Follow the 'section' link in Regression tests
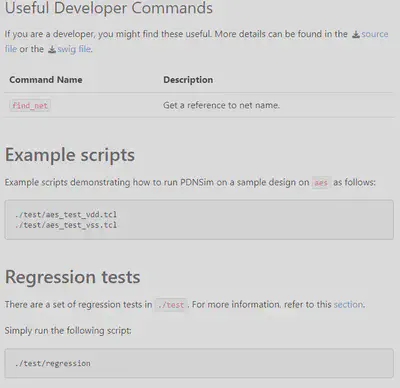The width and height of the screenshot is (400, 388). click(x=349, y=304)
